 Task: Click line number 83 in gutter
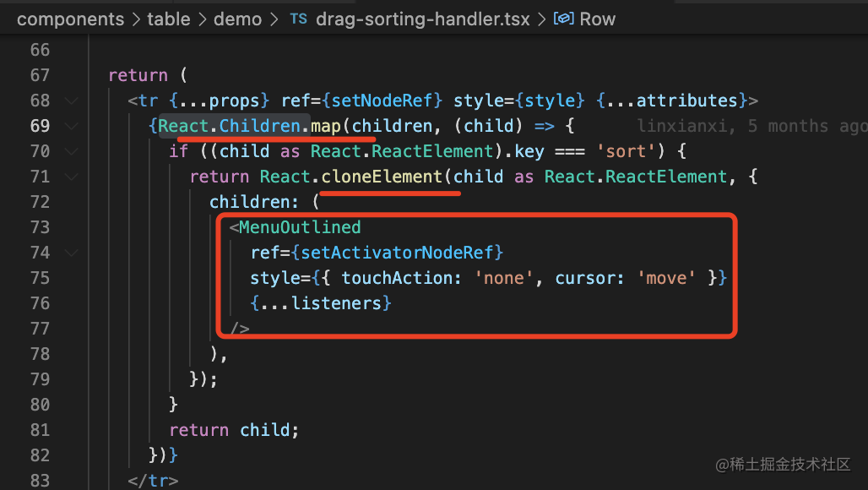coord(40,481)
